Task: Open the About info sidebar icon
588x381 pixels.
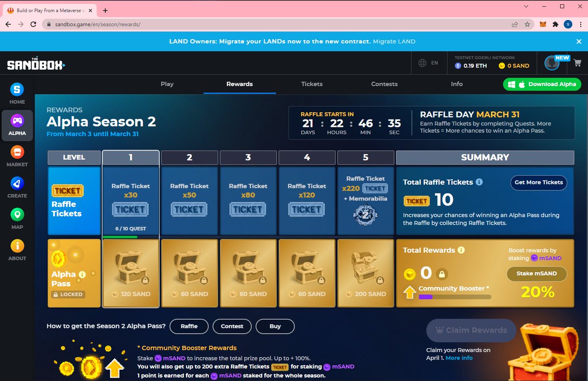Action: coord(17,246)
